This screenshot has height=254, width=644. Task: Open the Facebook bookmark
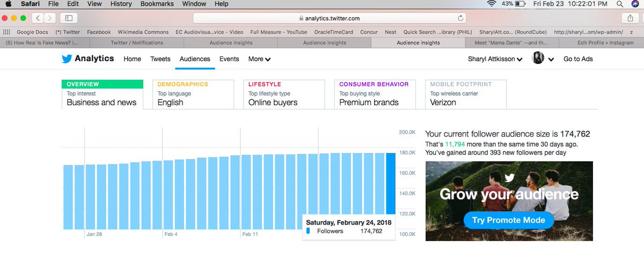point(99,32)
